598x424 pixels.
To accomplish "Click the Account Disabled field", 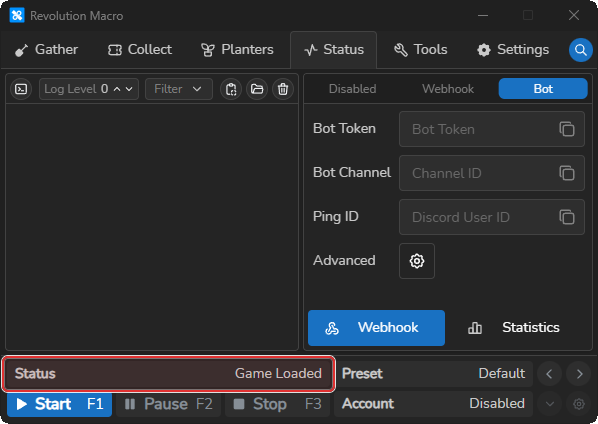I will (x=433, y=403).
